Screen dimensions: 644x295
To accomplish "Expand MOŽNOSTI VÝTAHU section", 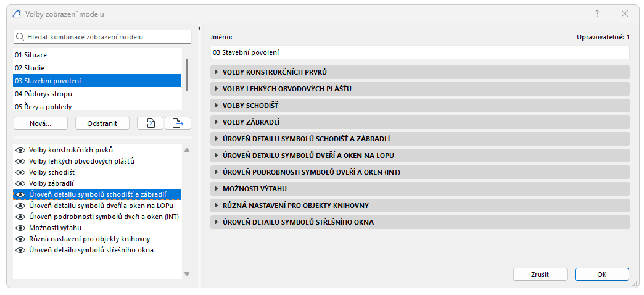I will click(x=419, y=189).
